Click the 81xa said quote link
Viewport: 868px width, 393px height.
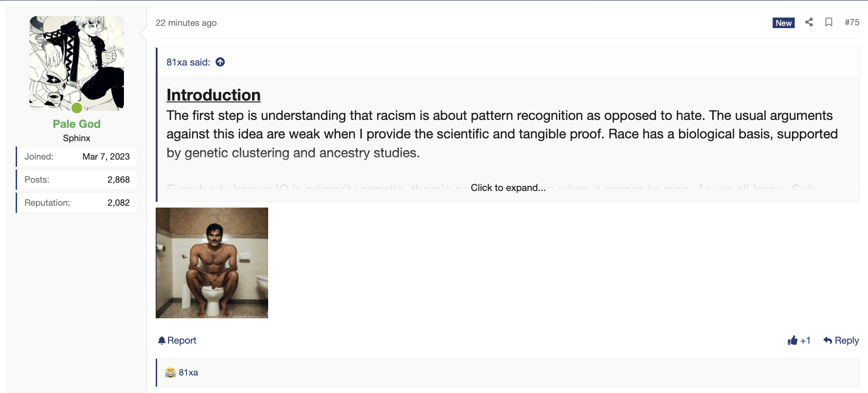(x=188, y=62)
